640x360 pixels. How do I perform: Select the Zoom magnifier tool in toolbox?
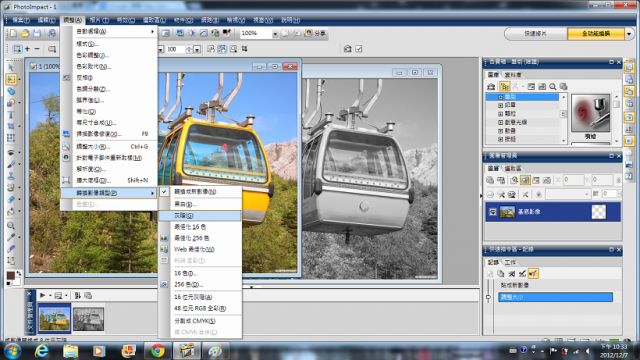[x=11, y=225]
